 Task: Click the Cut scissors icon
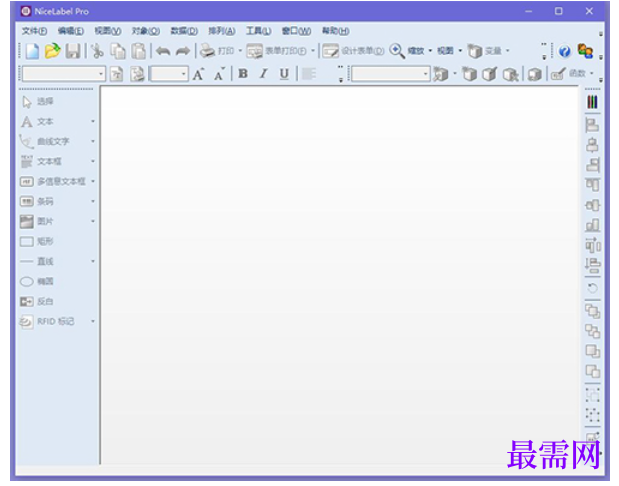pos(97,51)
